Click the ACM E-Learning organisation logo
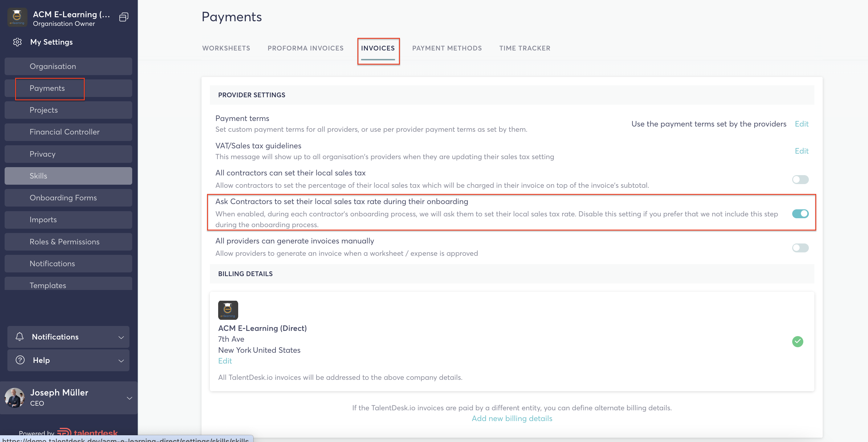The height and width of the screenshot is (442, 868). (17, 18)
